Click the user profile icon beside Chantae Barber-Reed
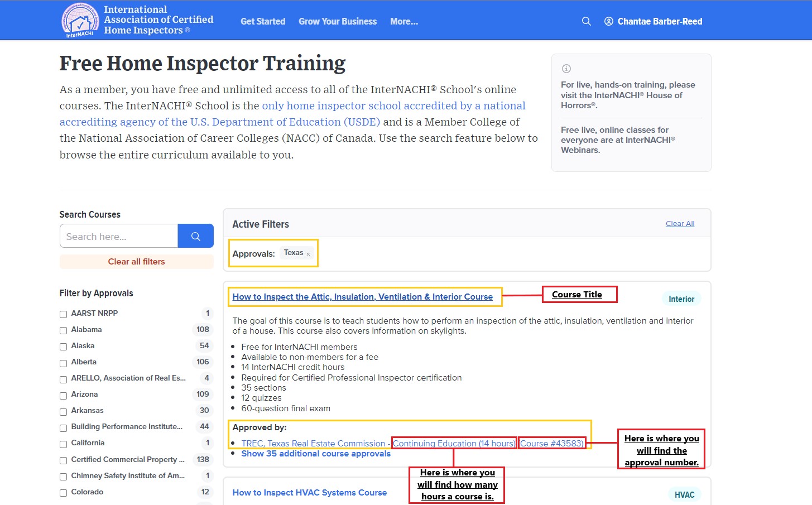 point(608,21)
